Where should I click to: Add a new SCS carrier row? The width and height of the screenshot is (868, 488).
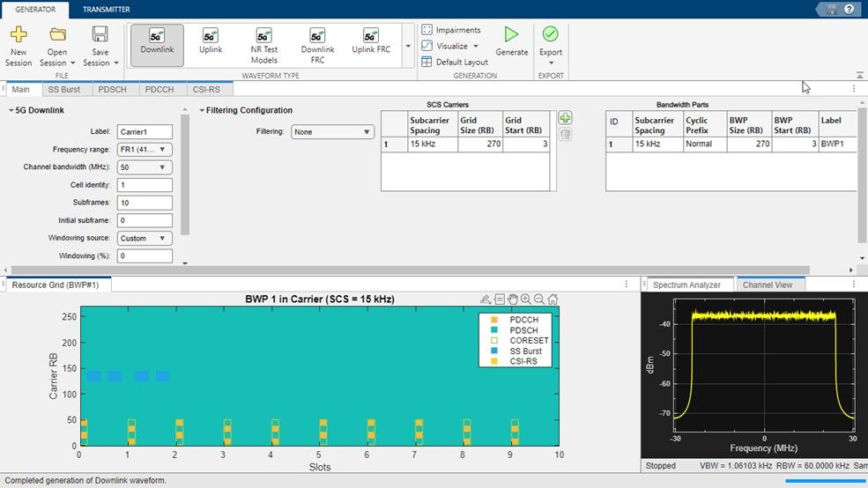tap(566, 118)
